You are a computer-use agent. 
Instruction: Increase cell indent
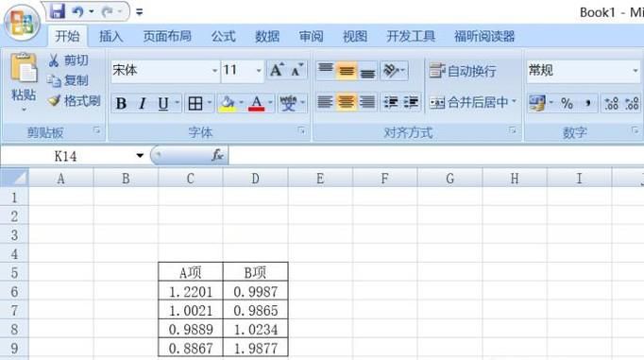411,101
